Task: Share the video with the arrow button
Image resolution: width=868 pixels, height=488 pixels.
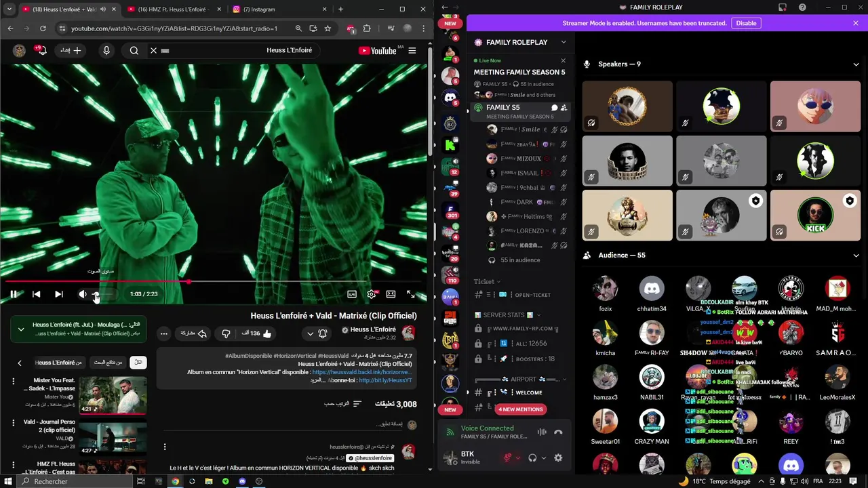Action: pyautogui.click(x=193, y=333)
